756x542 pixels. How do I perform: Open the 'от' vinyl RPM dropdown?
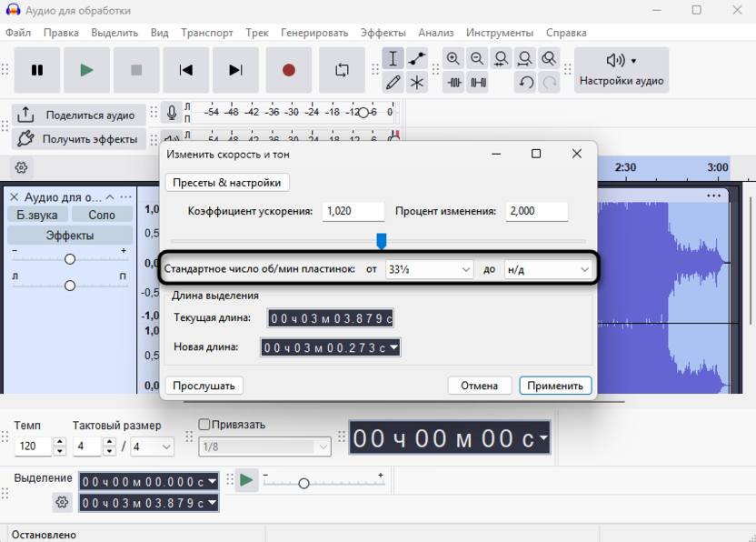[x=429, y=269]
